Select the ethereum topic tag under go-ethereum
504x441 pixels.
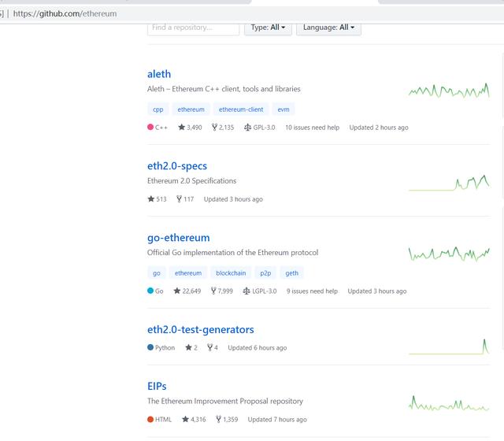(x=188, y=273)
